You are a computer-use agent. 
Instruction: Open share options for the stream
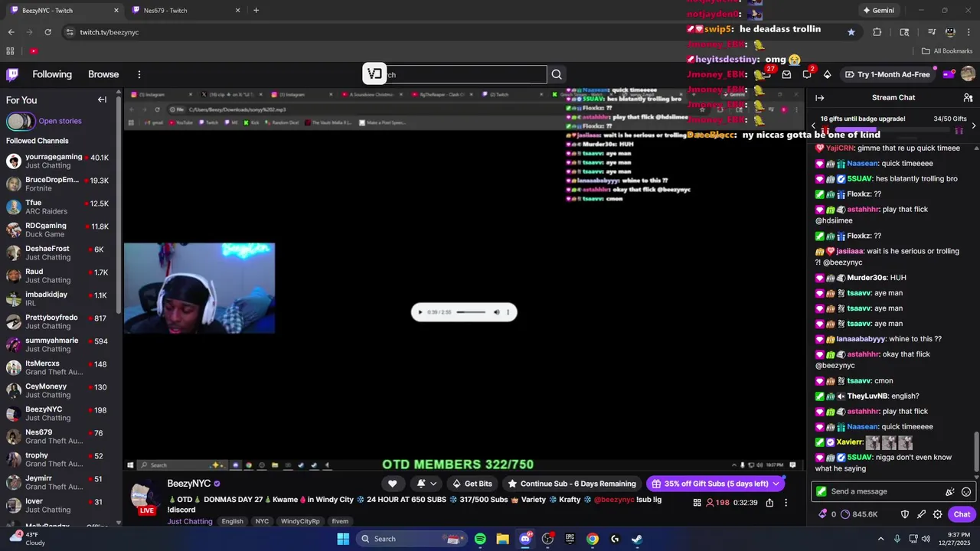(769, 503)
